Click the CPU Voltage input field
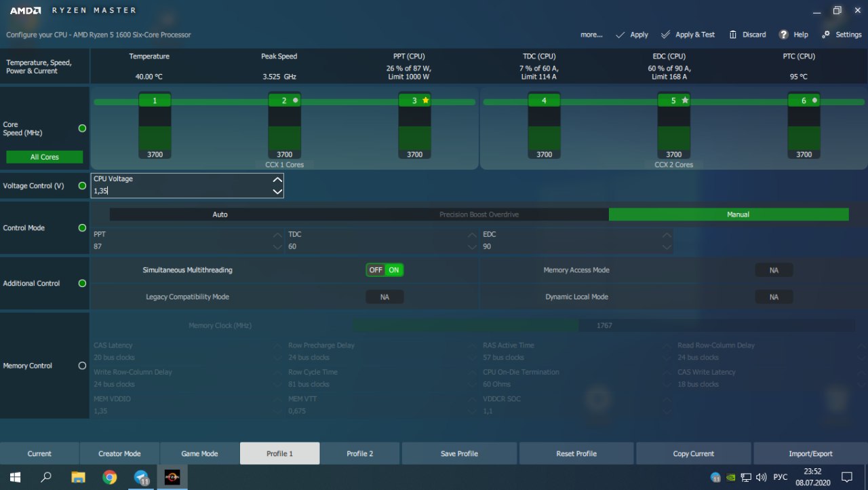 coord(187,185)
